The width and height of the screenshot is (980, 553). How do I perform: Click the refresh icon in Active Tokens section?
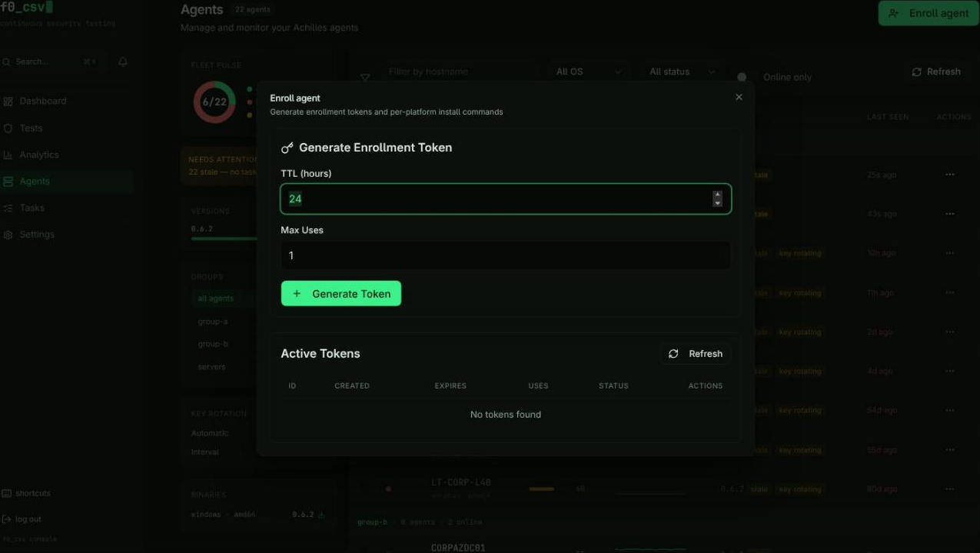(673, 354)
